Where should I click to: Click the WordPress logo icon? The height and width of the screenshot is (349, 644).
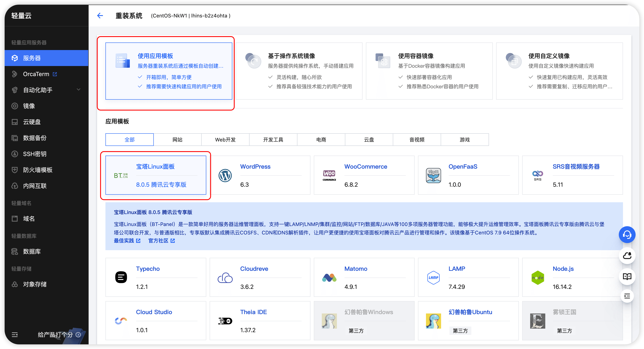click(x=225, y=175)
